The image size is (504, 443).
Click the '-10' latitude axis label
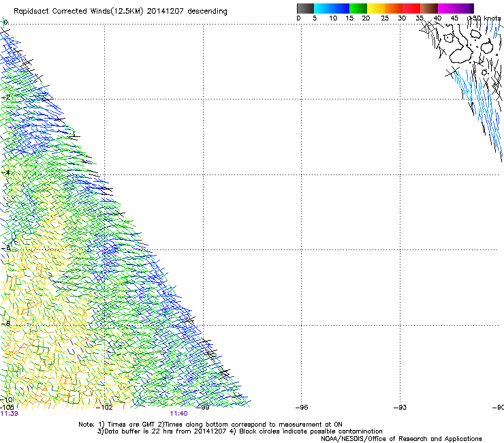(x=6, y=399)
